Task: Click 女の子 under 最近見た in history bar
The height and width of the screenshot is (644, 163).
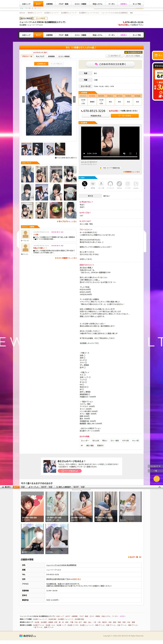Action: [16, 487]
